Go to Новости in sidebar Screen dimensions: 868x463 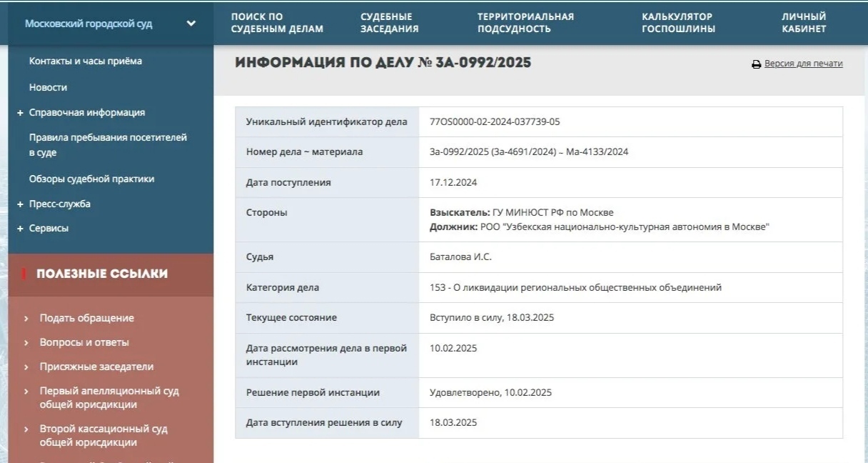click(48, 87)
